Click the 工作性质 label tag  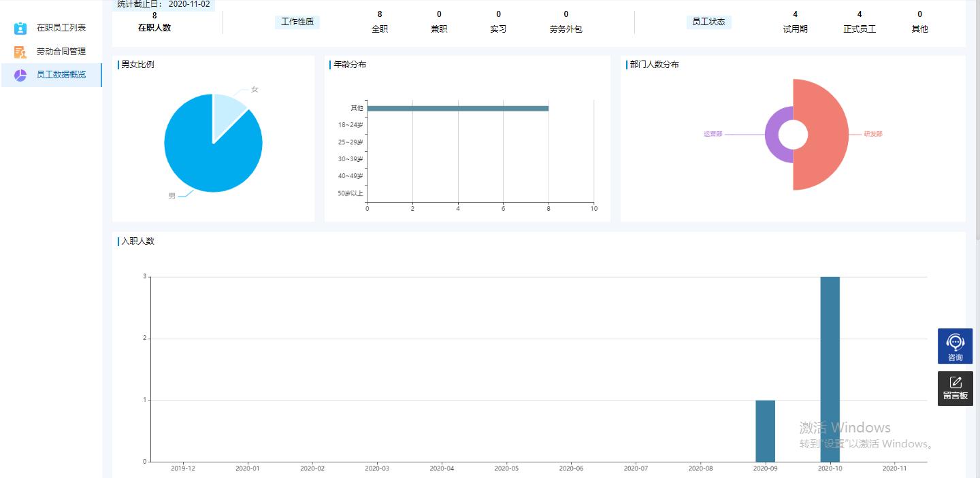(x=297, y=22)
